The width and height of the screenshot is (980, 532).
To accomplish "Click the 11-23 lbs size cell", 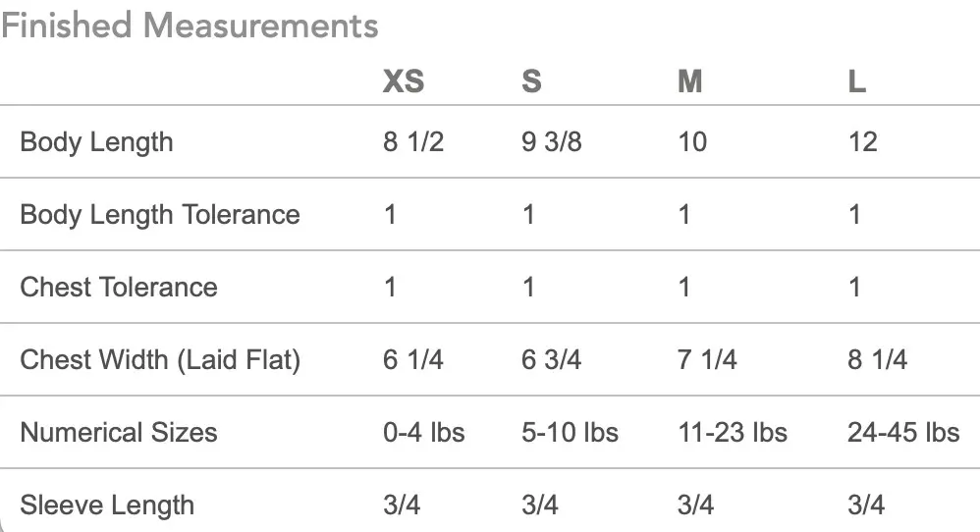I will point(733,433).
